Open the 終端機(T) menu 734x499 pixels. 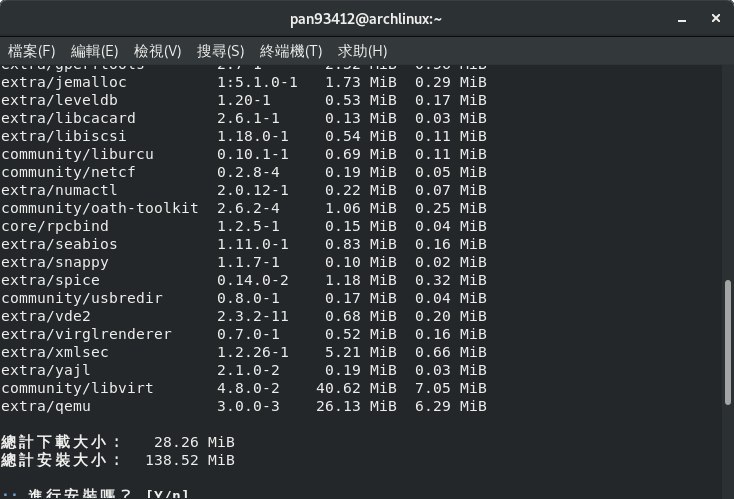[x=291, y=51]
